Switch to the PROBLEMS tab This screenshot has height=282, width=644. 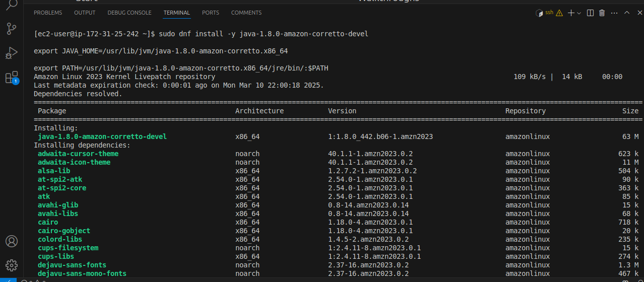tap(48, 13)
